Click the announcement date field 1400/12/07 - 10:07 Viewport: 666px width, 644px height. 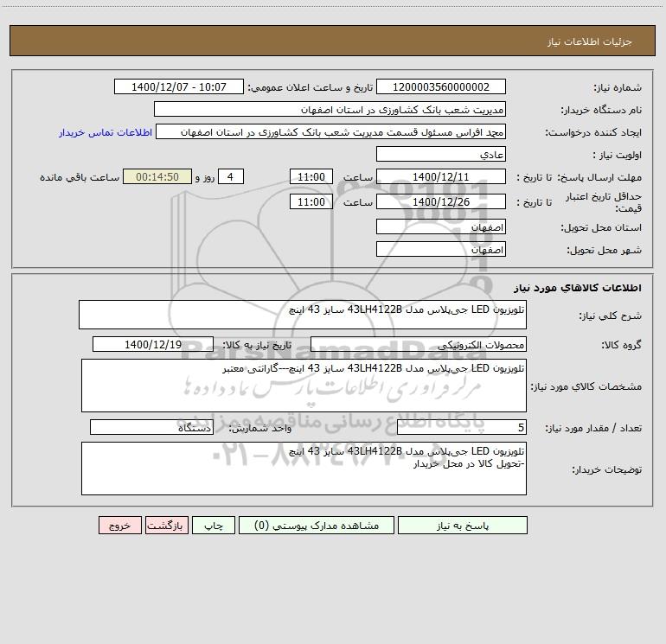pos(179,86)
